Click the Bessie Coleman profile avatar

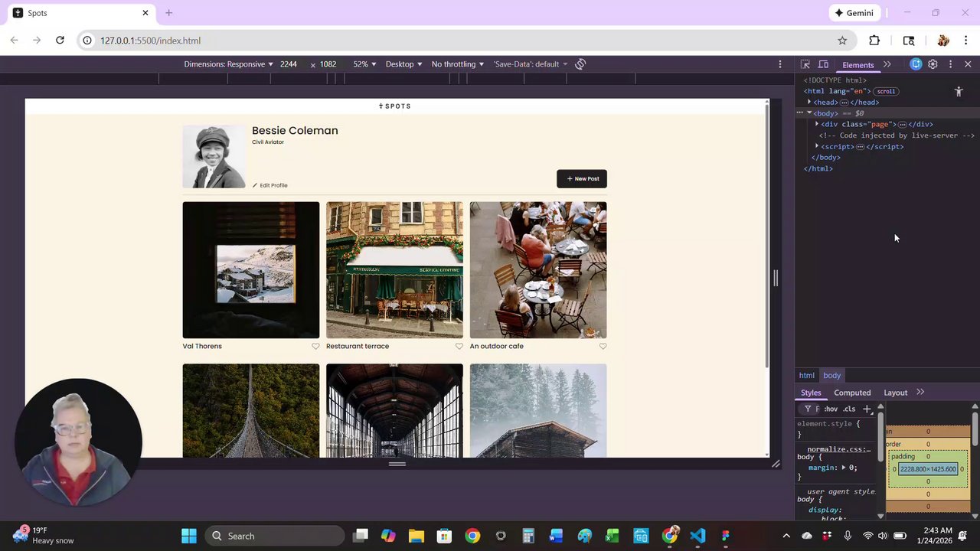click(214, 156)
